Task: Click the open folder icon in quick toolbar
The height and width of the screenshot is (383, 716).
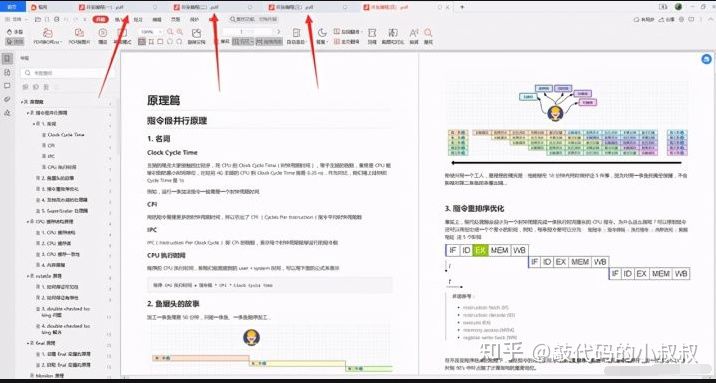Action: click(x=37, y=20)
